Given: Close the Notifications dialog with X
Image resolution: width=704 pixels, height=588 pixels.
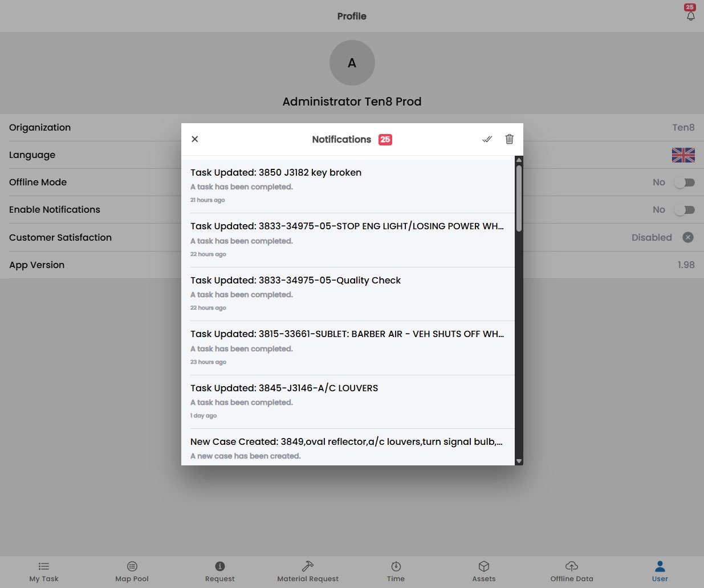Looking at the screenshot, I should (x=195, y=139).
